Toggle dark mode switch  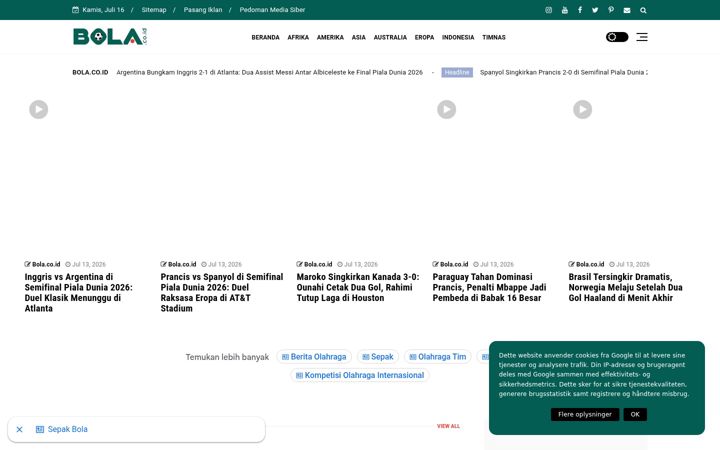pos(617,37)
